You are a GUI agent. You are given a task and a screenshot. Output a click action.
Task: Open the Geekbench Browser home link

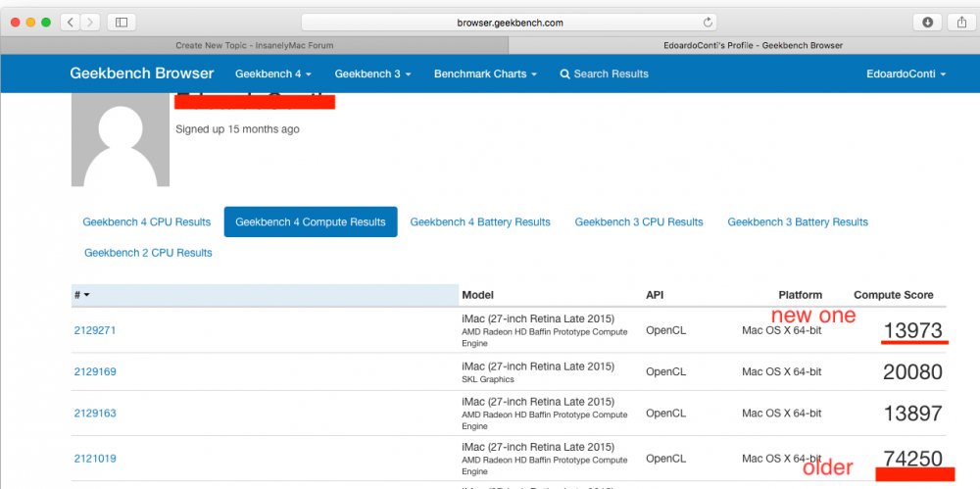click(142, 73)
